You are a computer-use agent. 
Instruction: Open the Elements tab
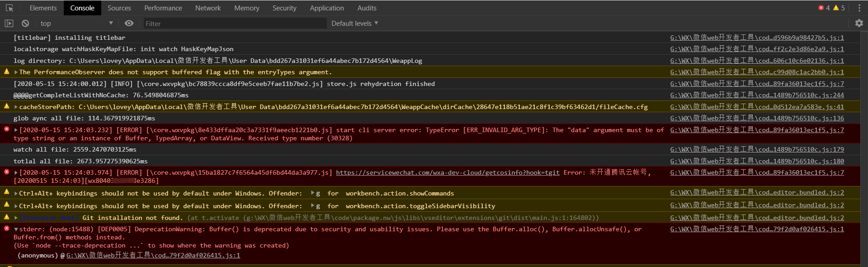coord(43,8)
